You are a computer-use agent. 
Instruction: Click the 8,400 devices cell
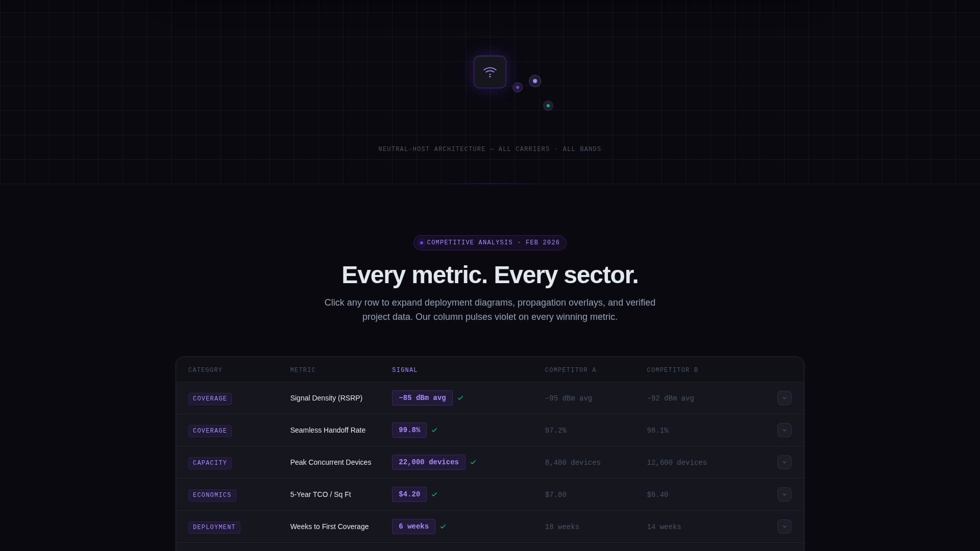pyautogui.click(x=573, y=463)
